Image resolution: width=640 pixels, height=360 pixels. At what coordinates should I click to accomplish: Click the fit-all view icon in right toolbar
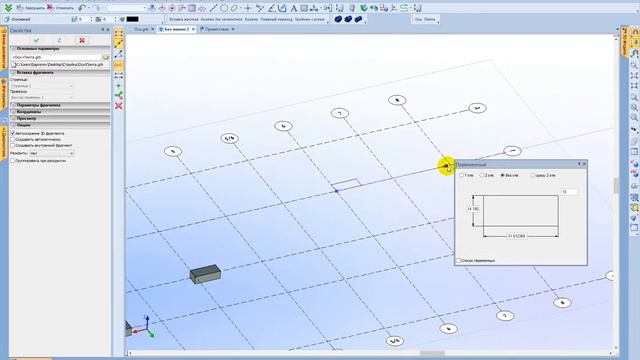[634, 76]
